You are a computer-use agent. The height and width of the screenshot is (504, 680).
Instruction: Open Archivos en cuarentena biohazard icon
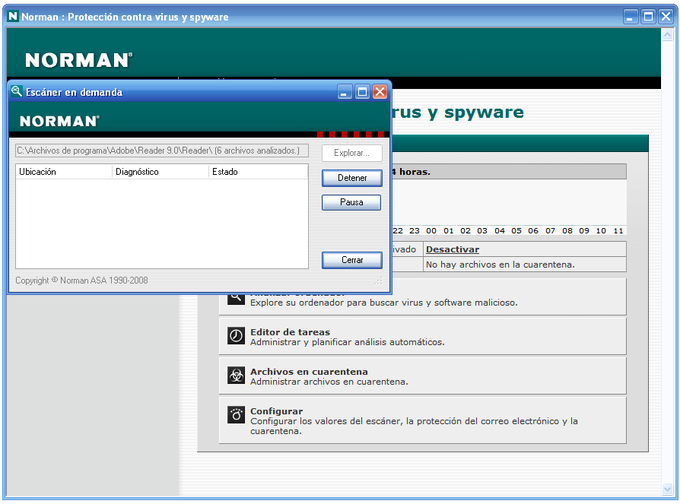click(236, 375)
